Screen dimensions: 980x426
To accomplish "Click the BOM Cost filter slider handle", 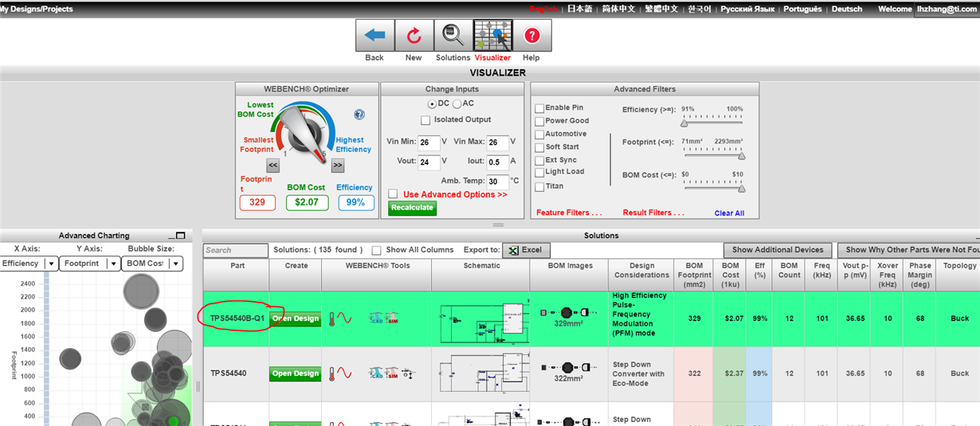I will point(743,189).
